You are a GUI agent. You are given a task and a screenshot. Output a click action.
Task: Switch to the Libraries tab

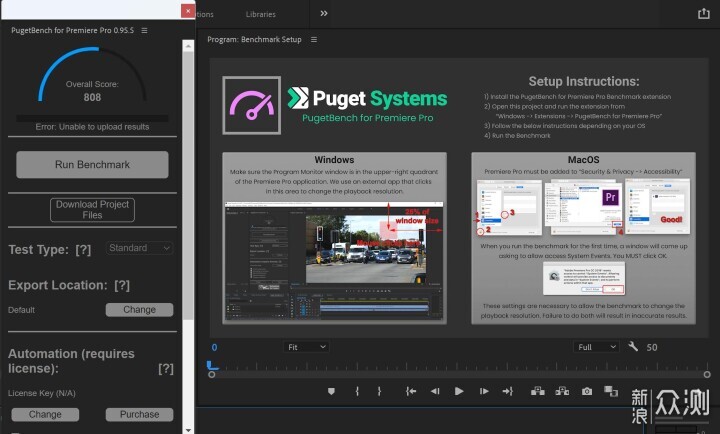[x=260, y=14]
